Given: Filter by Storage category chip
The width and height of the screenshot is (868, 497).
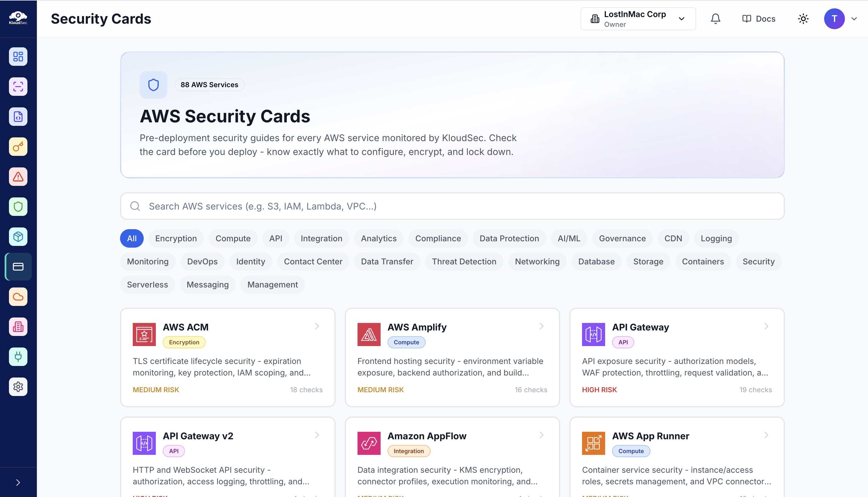Looking at the screenshot, I should [x=648, y=261].
